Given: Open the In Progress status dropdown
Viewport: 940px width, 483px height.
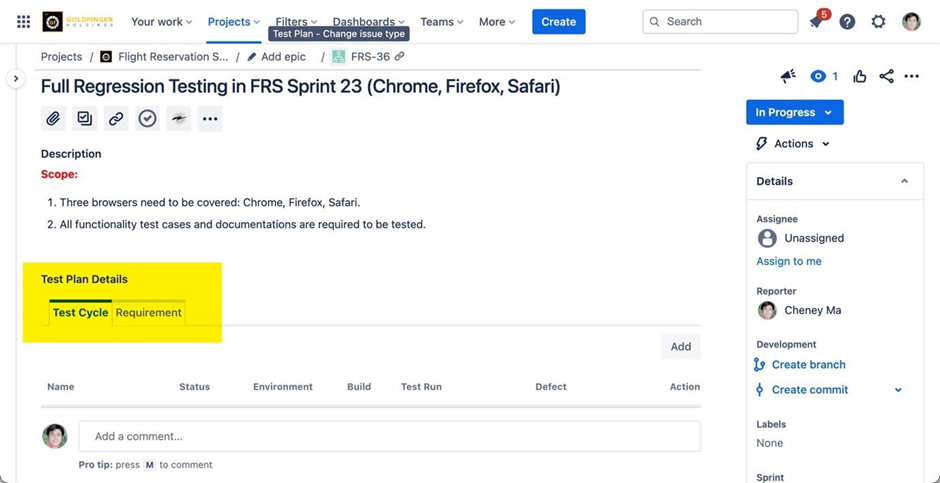Looking at the screenshot, I should tap(794, 113).
